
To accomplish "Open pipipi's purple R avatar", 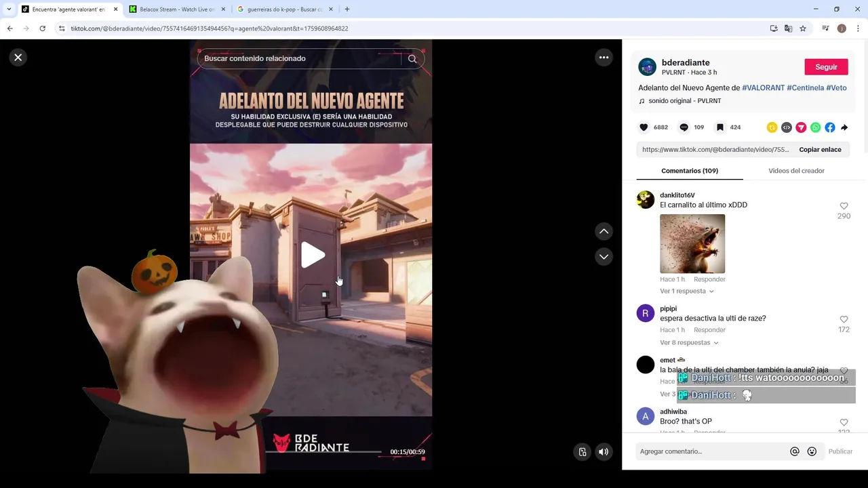I will [x=646, y=313].
